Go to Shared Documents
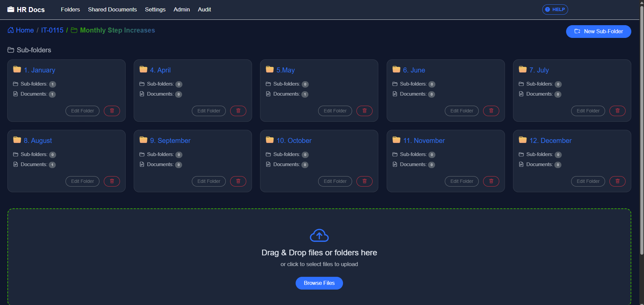Screen dimensions: 644x305 (112, 9)
